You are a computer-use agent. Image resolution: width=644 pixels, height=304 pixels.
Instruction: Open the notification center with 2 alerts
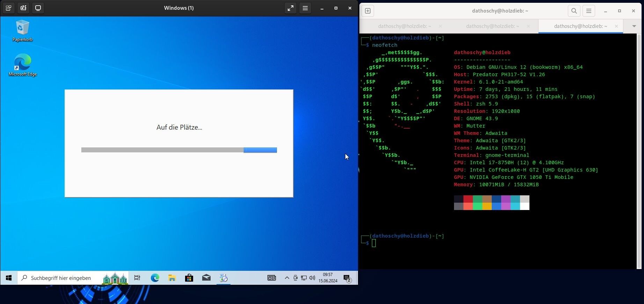tap(347, 278)
